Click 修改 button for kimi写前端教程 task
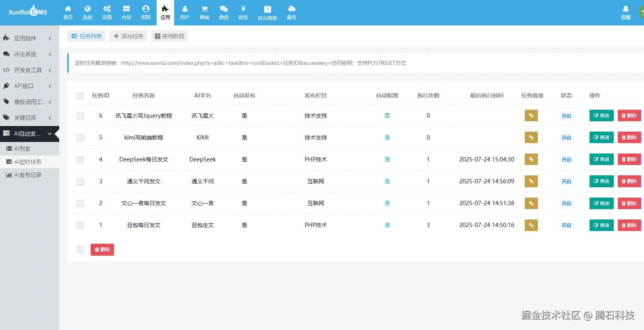 tap(601, 138)
